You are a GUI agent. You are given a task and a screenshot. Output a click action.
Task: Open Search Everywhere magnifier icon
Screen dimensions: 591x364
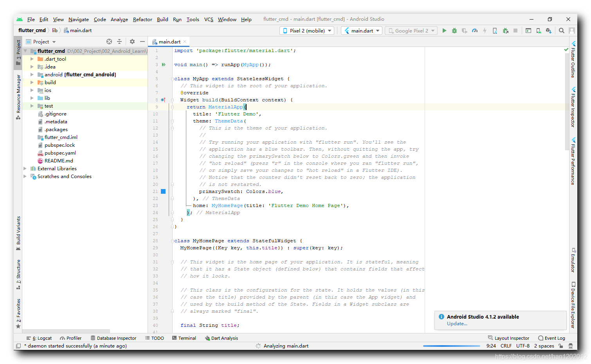tap(562, 31)
